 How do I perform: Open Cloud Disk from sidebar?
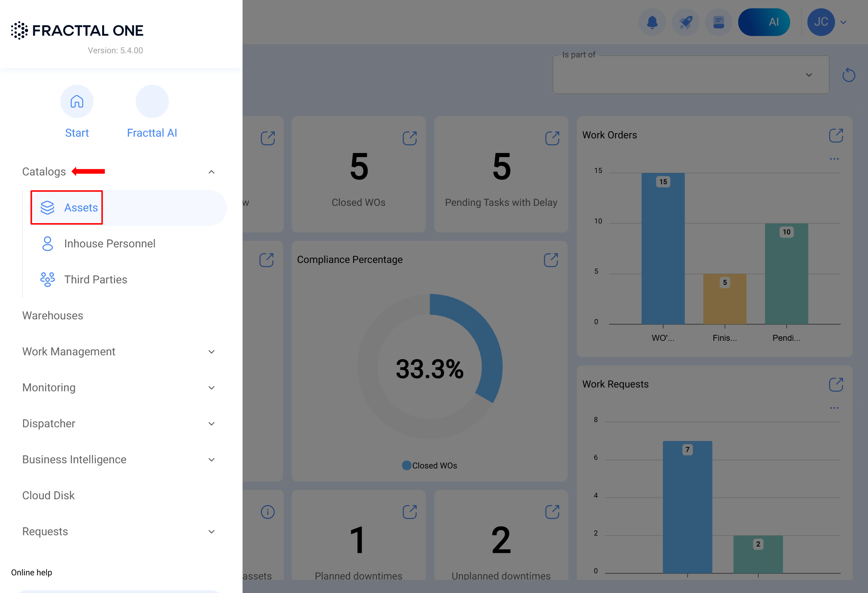[x=48, y=495]
